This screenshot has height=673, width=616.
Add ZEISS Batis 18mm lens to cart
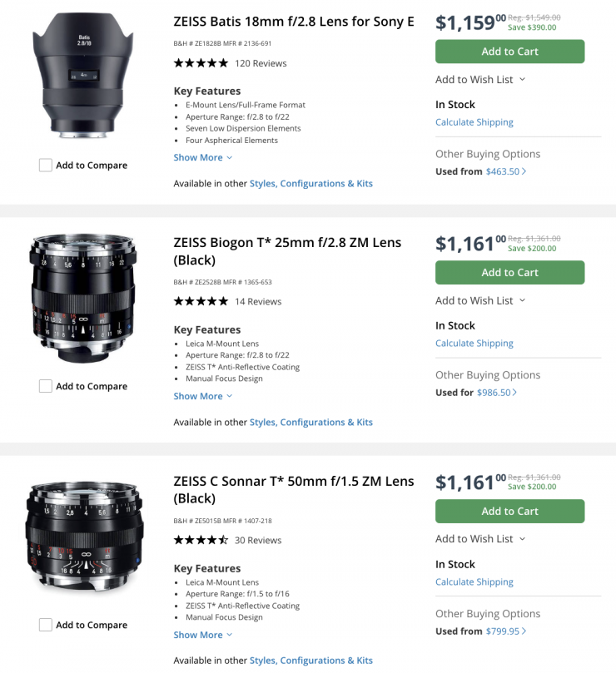[x=509, y=52]
